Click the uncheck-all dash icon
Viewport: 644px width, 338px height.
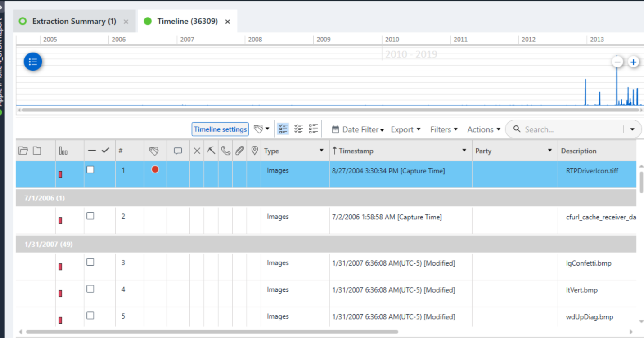[92, 151]
